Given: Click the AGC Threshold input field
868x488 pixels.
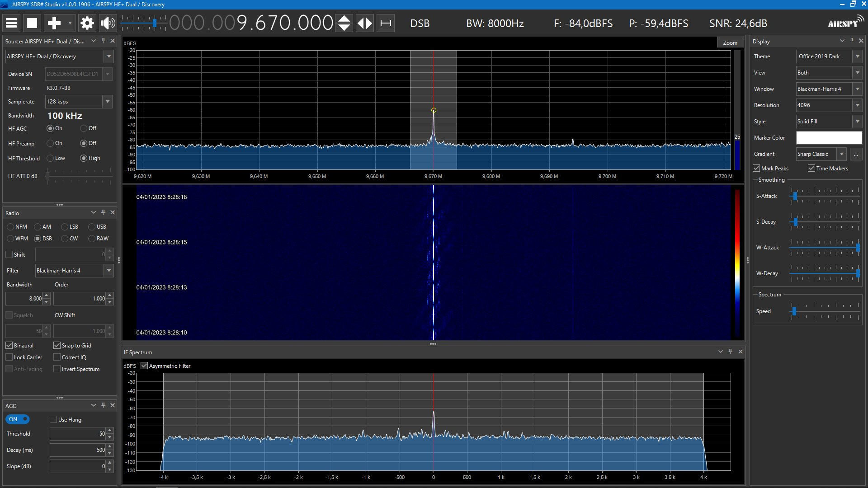Looking at the screenshot, I should [x=78, y=434].
